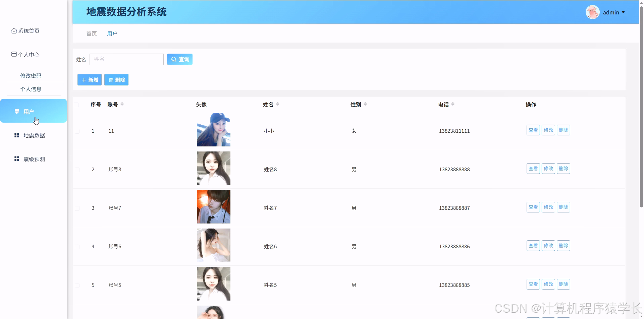Image resolution: width=644 pixels, height=319 pixels.
Task: Select 个人信息 submenu item
Action: click(31, 89)
